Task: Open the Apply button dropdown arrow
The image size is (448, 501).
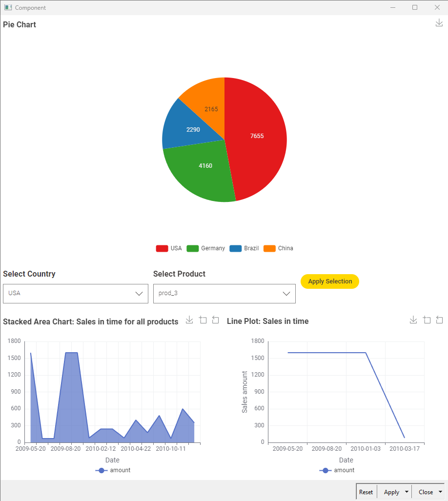Action: tap(407, 492)
